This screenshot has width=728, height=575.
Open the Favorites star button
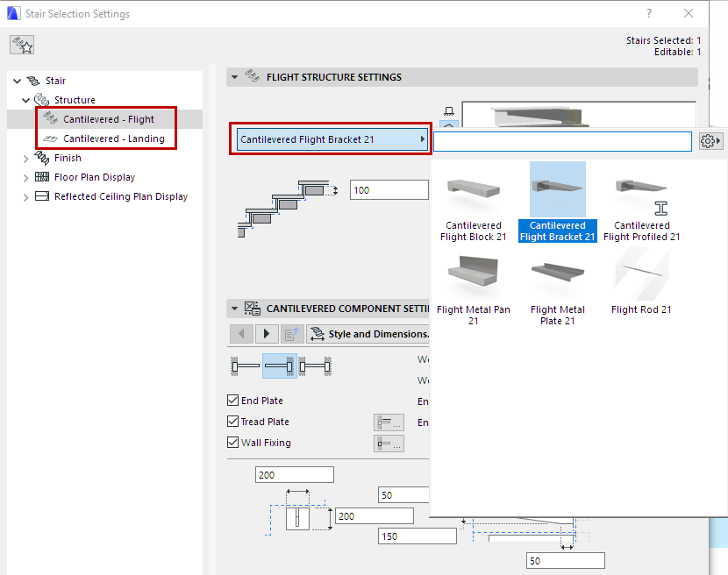(x=22, y=45)
